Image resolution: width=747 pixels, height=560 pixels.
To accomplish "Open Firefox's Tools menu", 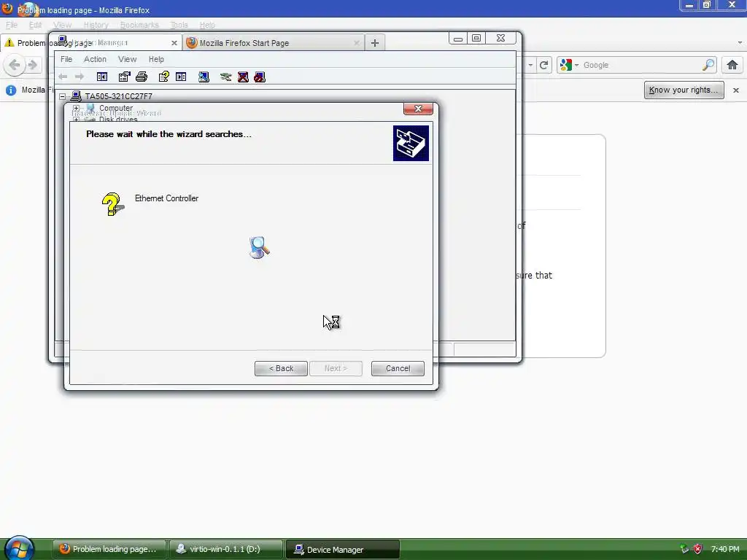I will [179, 25].
